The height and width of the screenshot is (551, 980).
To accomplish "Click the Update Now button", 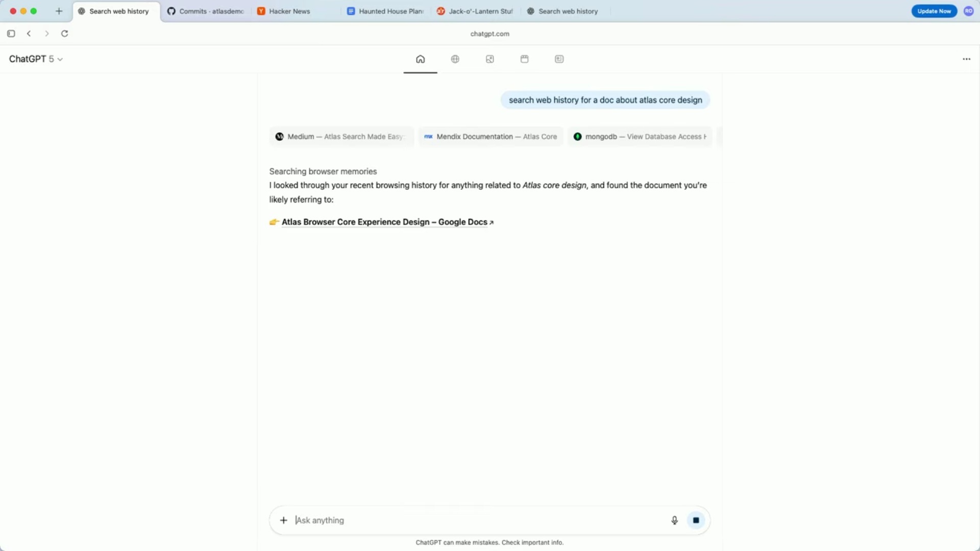I will tap(934, 11).
